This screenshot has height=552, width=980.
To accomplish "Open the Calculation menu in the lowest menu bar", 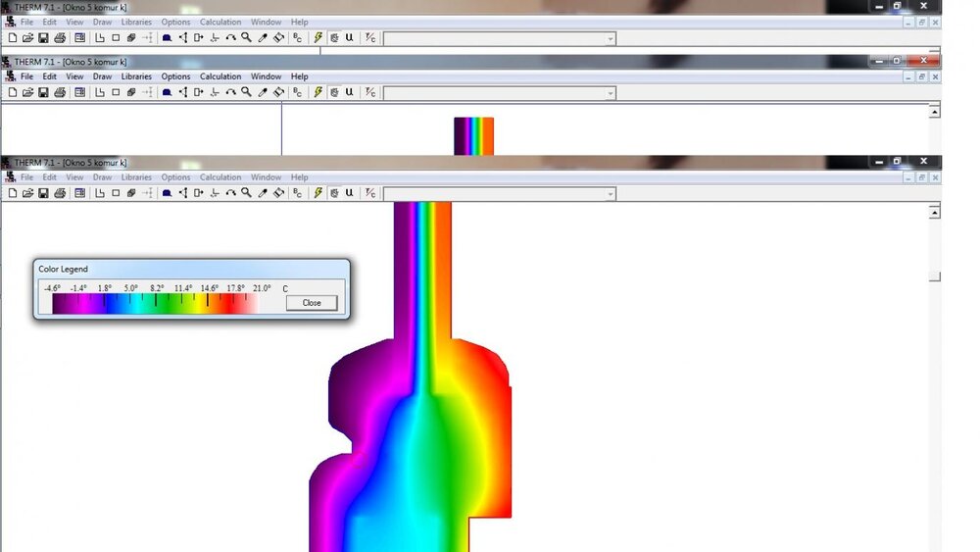I will pos(220,177).
